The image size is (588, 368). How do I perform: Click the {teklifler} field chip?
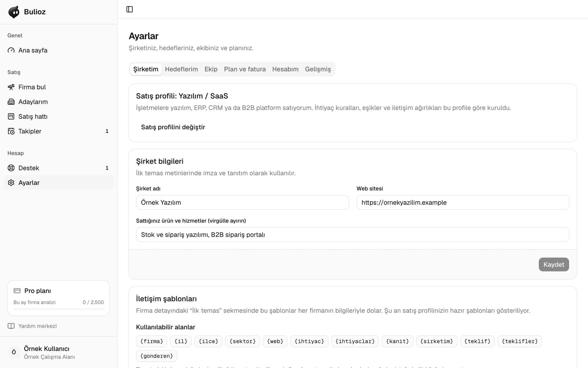tap(520, 341)
